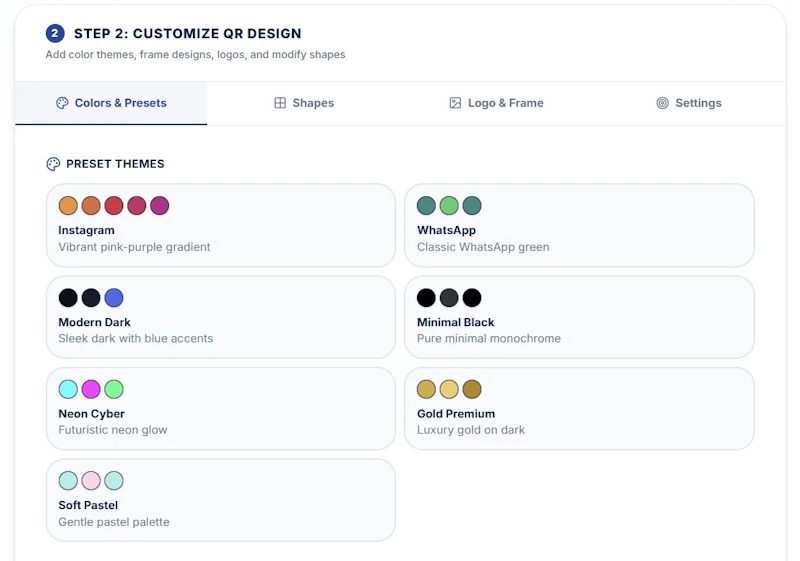
Task: Apply the Instagram preset theme
Action: (x=221, y=225)
